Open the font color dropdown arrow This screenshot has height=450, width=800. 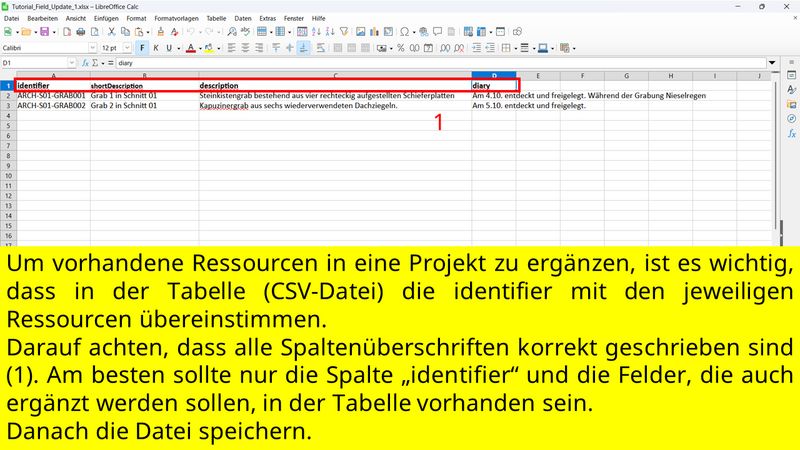click(200, 48)
